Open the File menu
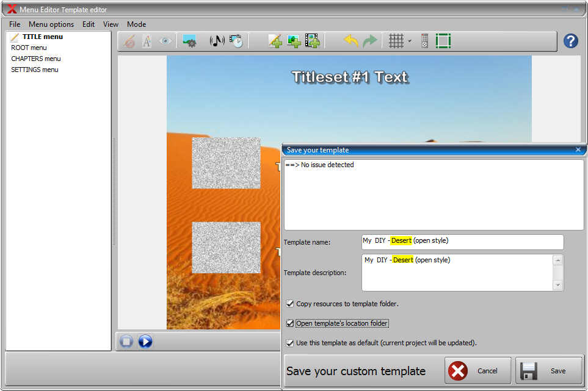This screenshot has width=588, height=391. tap(15, 24)
